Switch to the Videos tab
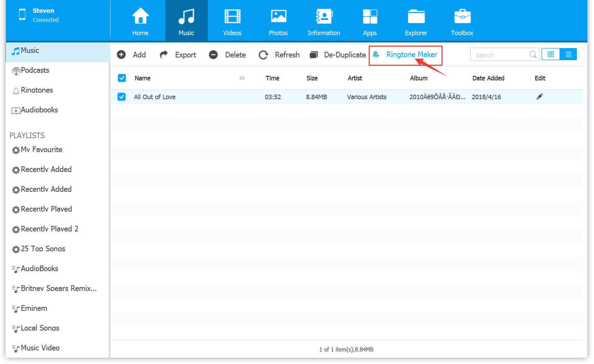The height and width of the screenshot is (364, 594). point(232,22)
